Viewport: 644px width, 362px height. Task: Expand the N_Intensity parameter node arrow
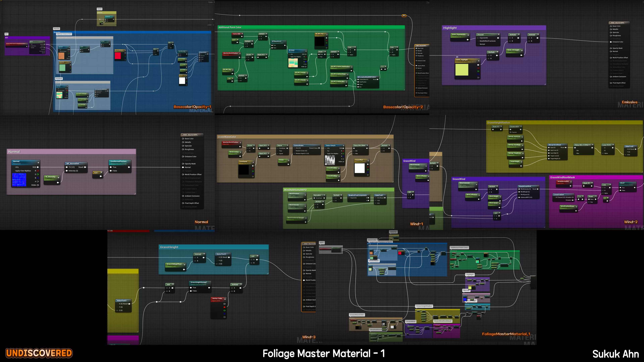pyautogui.click(x=59, y=177)
